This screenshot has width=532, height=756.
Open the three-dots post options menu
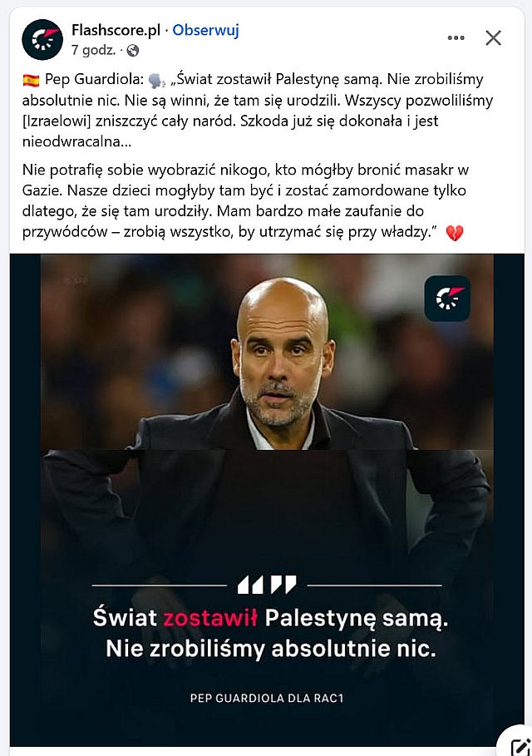[x=456, y=37]
